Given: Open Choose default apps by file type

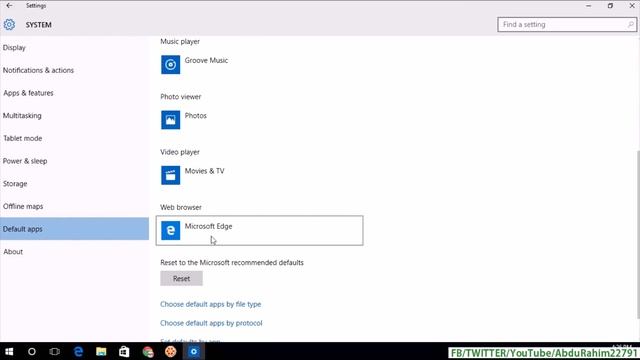Looking at the screenshot, I should 211,304.
